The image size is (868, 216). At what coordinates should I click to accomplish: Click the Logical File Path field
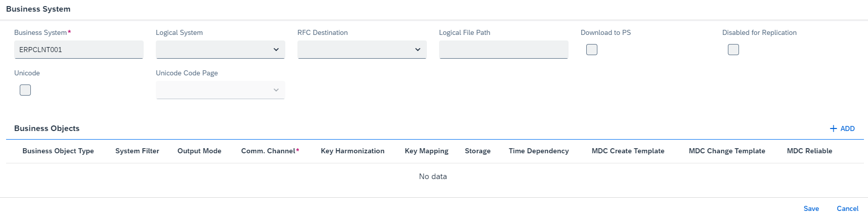tap(504, 50)
